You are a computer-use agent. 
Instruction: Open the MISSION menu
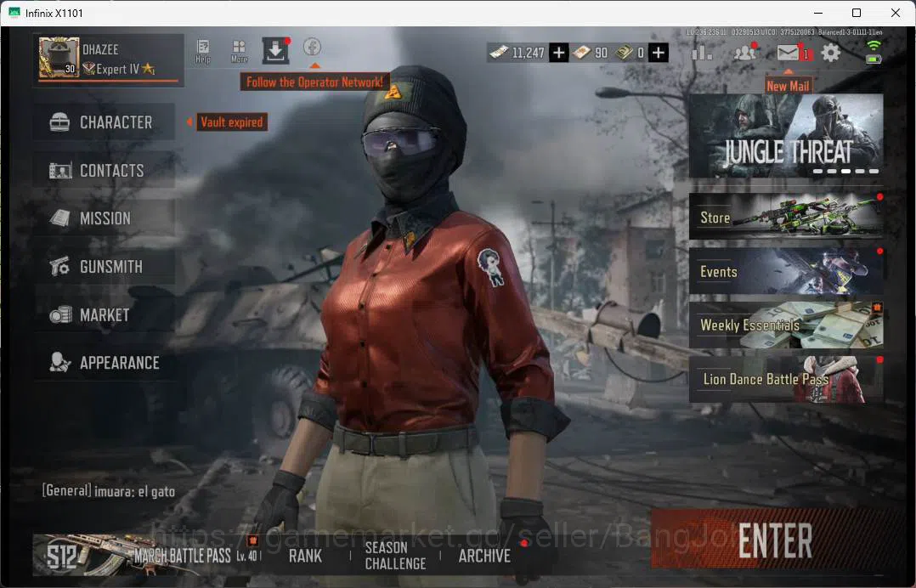(104, 218)
